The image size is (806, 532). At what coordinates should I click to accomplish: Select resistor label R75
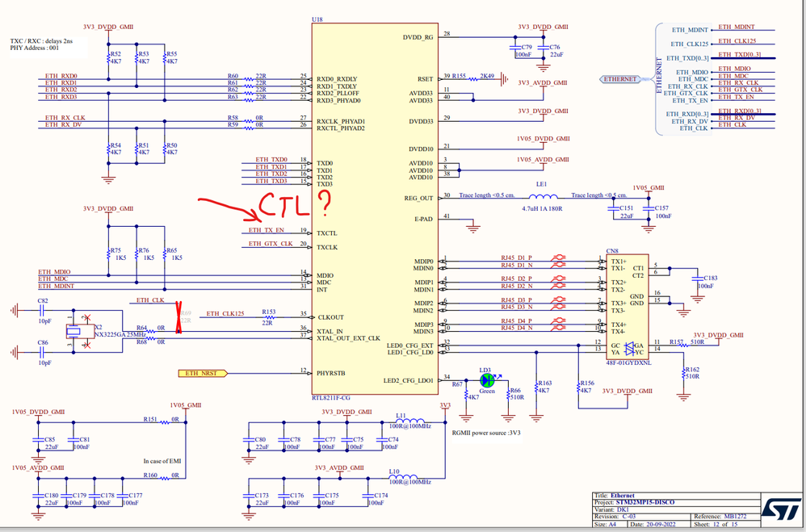115,251
